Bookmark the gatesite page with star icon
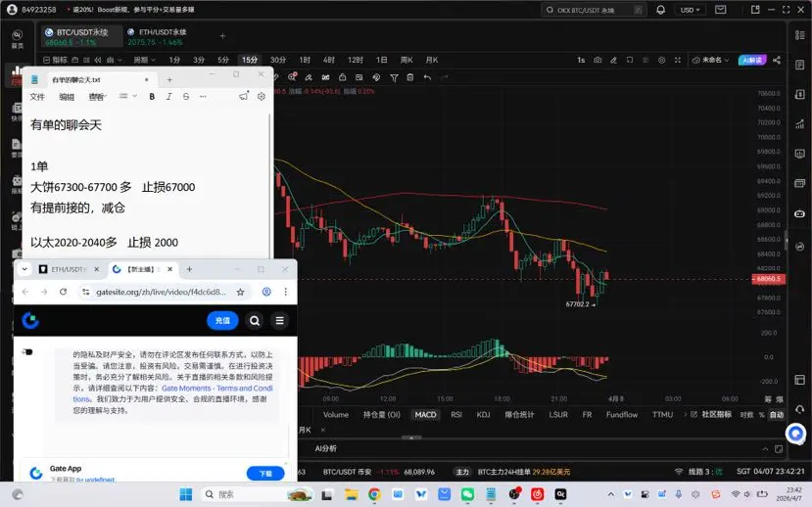This screenshot has height=507, width=812. (240, 293)
